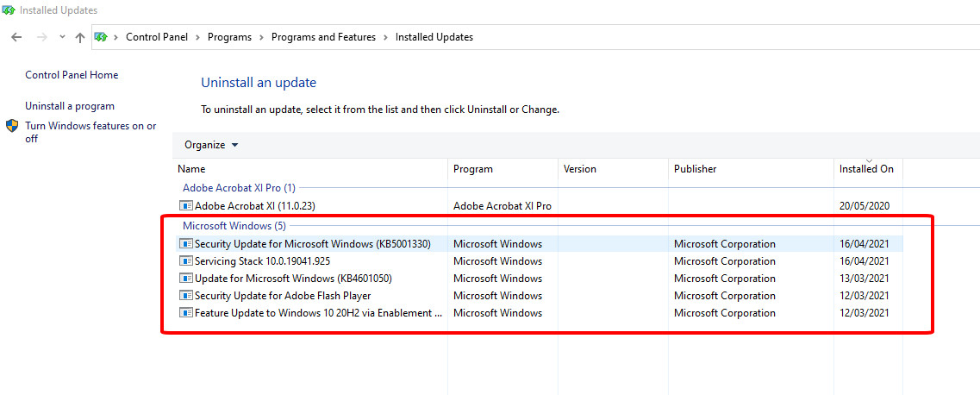The image size is (980, 395).
Task: Open the Organize dropdown menu
Action: point(211,145)
